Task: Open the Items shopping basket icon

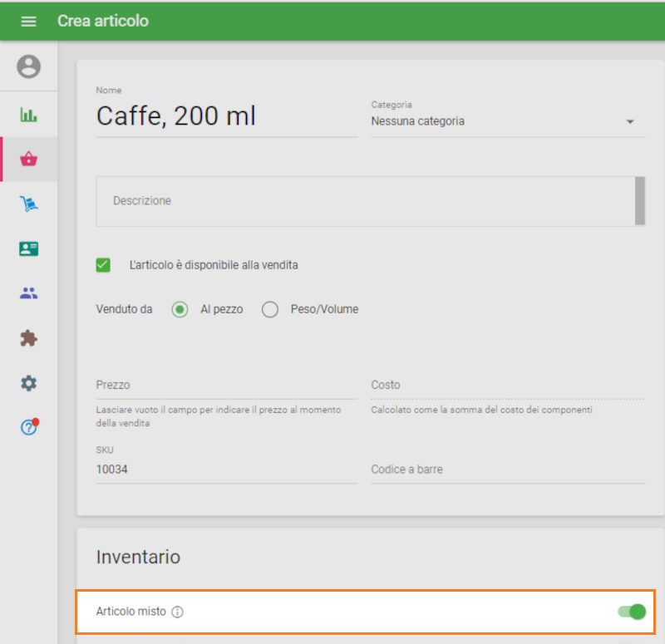Action: 28,160
